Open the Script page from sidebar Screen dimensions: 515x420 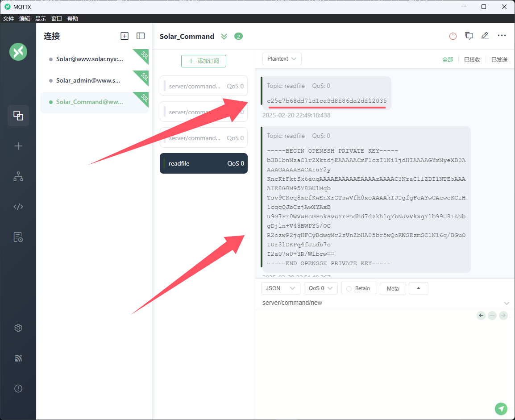(18, 207)
